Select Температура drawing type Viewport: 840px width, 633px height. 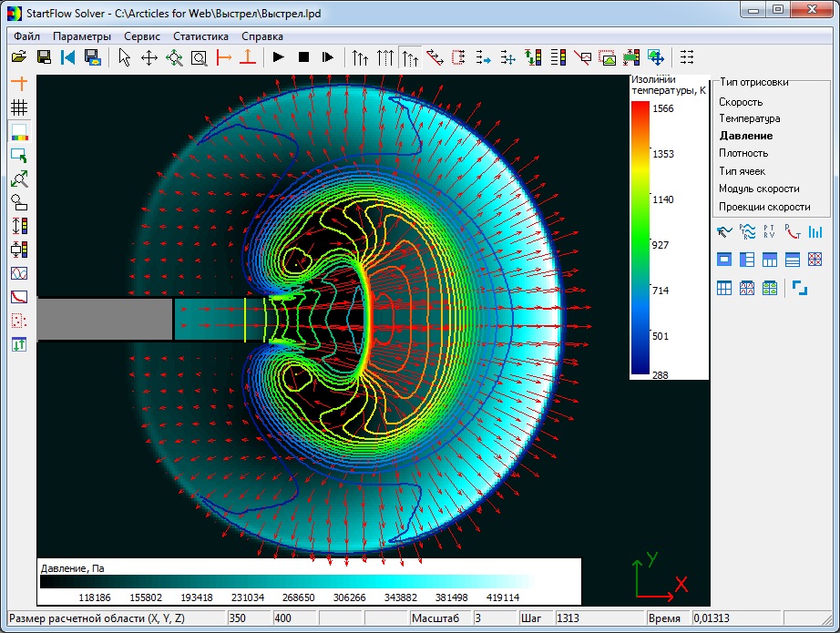(750, 118)
